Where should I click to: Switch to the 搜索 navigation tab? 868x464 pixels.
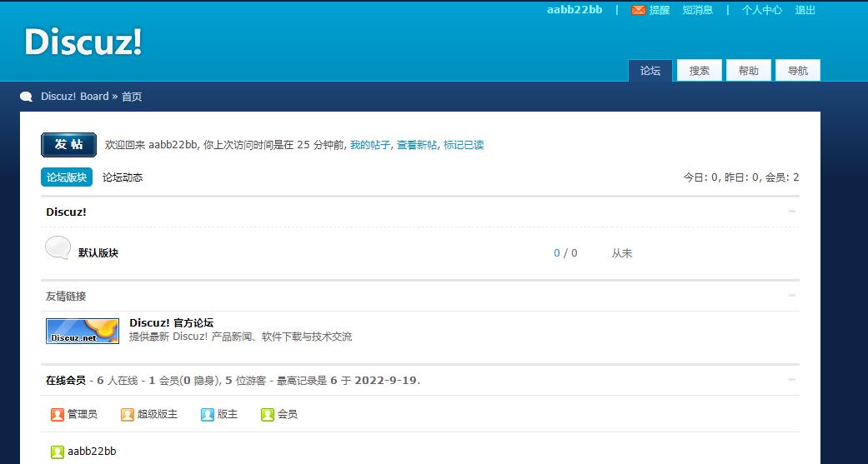pyautogui.click(x=699, y=71)
